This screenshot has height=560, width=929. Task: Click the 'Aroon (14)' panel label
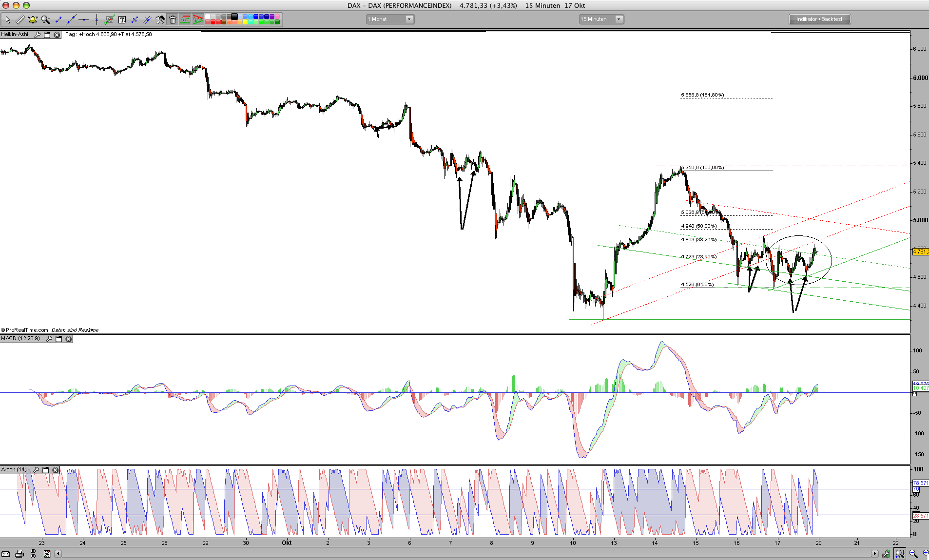tap(14, 470)
